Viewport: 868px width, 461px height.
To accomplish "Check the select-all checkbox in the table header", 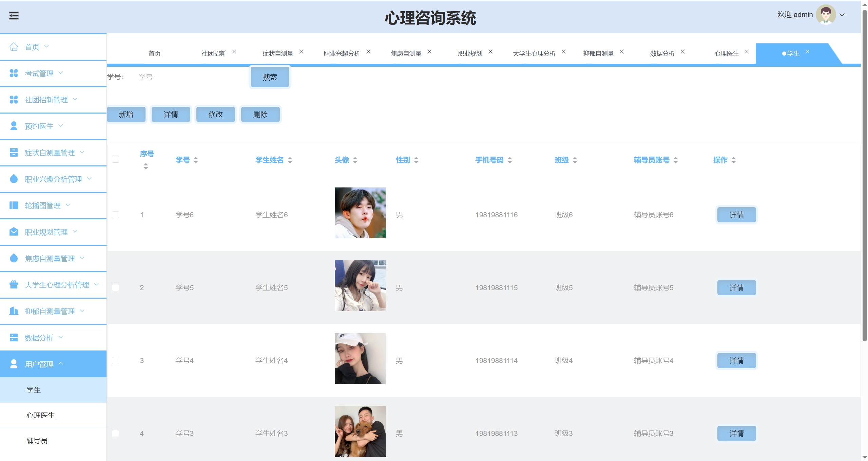I will (116, 159).
